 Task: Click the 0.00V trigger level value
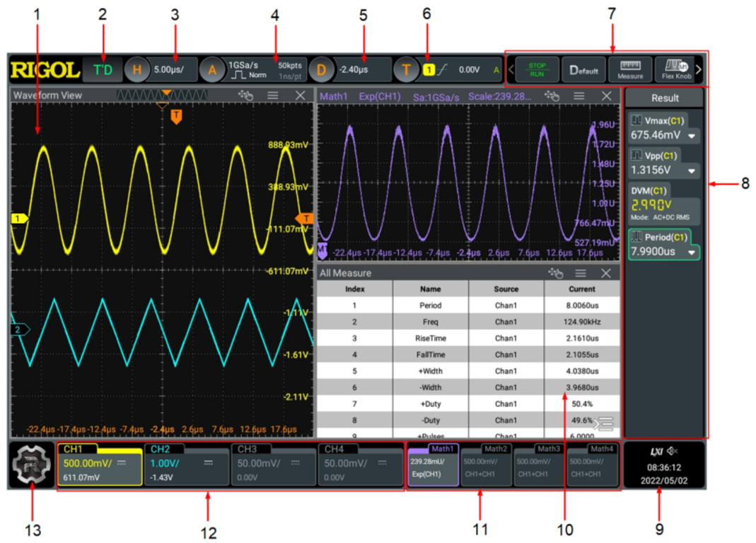(x=469, y=70)
